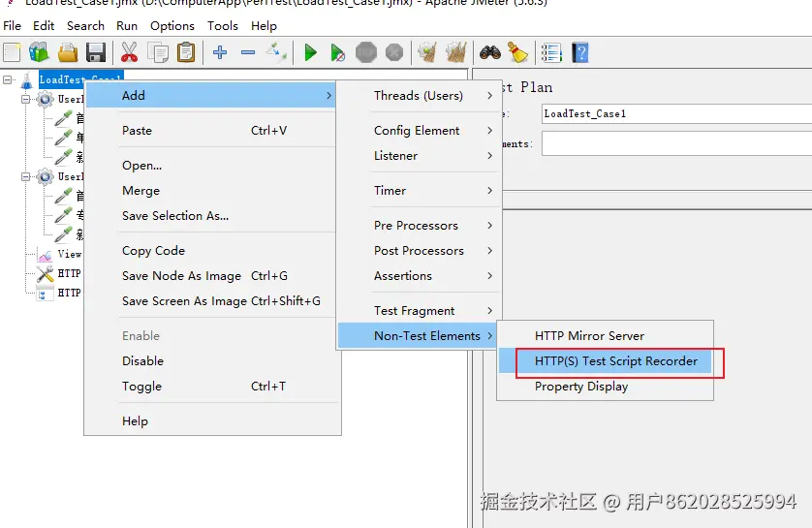The height and width of the screenshot is (528, 812).
Task: Expand the Listener submenu
Action: pos(420,156)
